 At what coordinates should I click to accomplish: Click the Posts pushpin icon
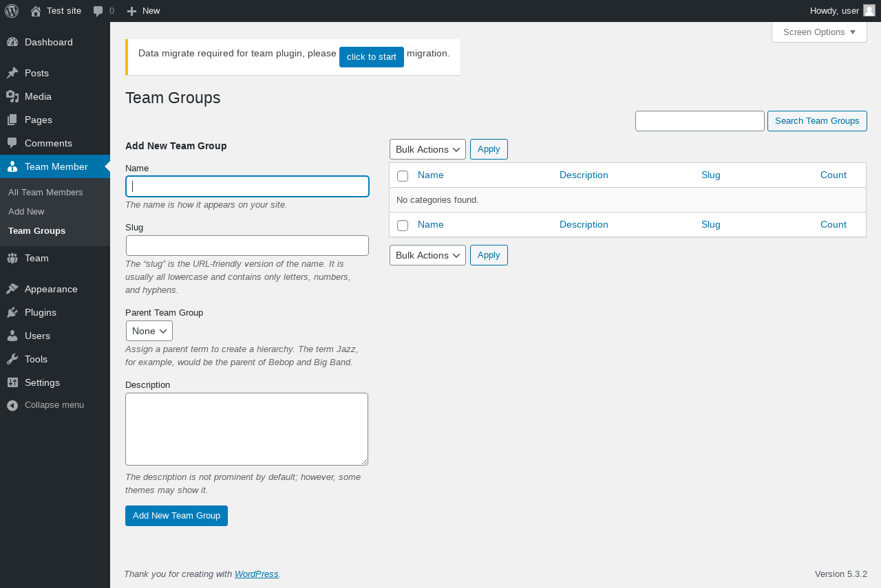(x=12, y=73)
